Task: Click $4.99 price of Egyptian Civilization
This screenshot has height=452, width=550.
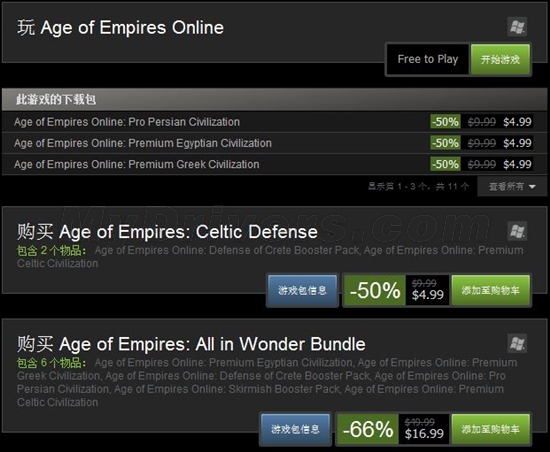Action: (x=517, y=143)
